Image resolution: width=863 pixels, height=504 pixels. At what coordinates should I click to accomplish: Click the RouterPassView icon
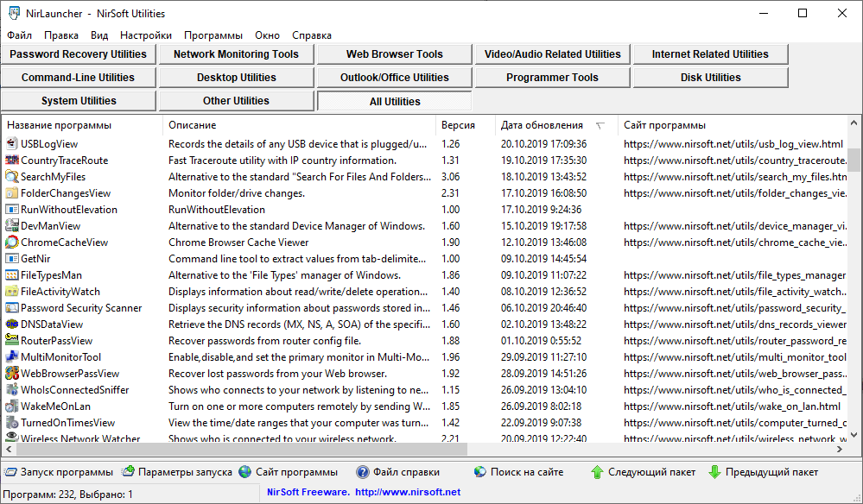[11, 341]
